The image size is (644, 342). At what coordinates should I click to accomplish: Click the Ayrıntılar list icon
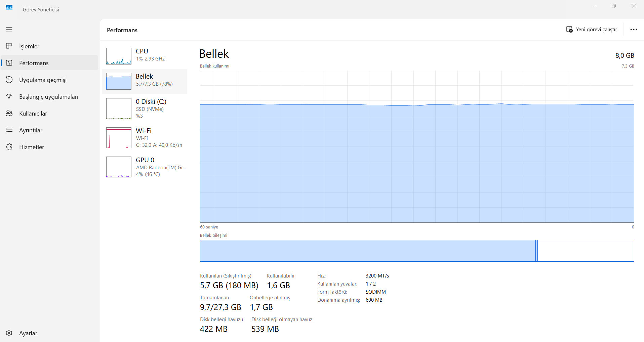coord(9,130)
